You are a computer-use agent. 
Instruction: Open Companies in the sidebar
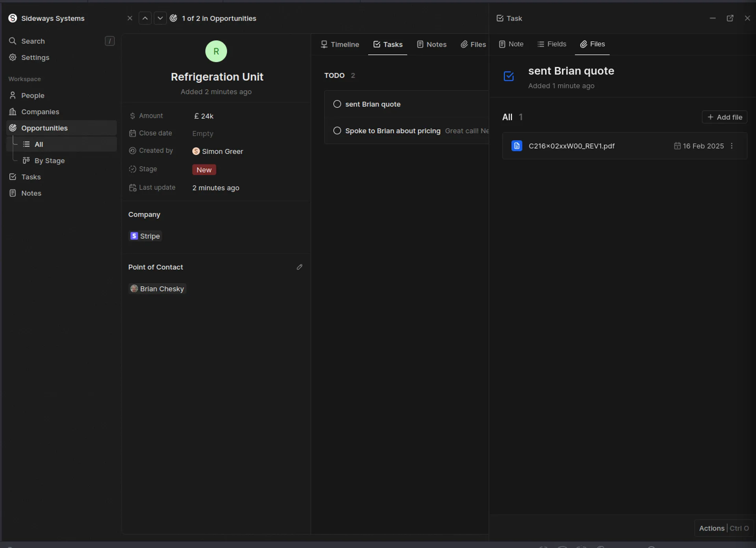click(40, 112)
